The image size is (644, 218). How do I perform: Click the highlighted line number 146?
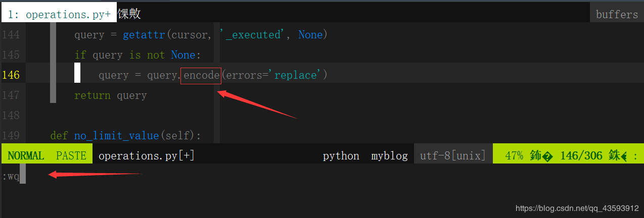[x=11, y=75]
